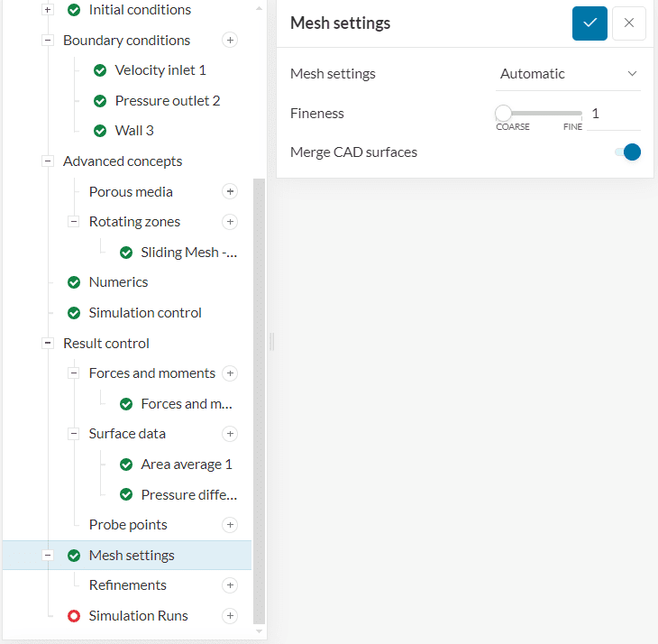Viewport: 658px width, 644px height.
Task: Expand the Initial conditions node
Action: pyautogui.click(x=48, y=10)
